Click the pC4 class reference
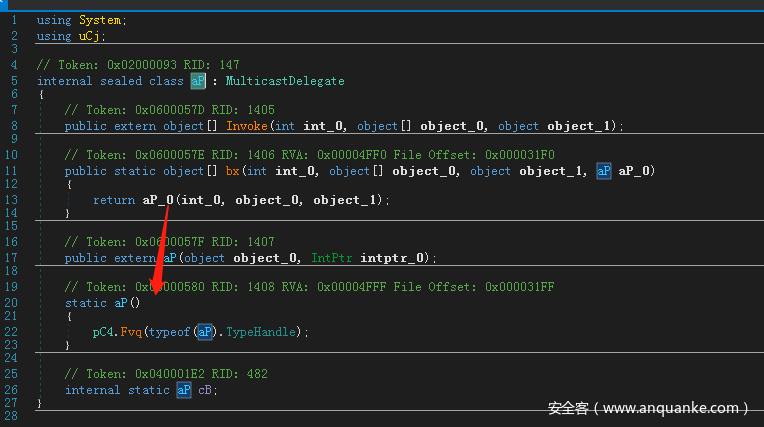The image size is (764, 427). tap(103, 331)
